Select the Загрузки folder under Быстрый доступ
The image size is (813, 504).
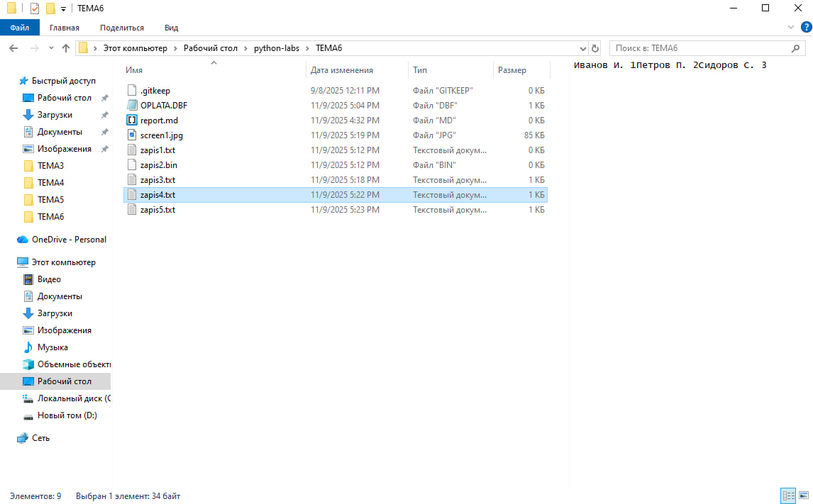point(55,115)
